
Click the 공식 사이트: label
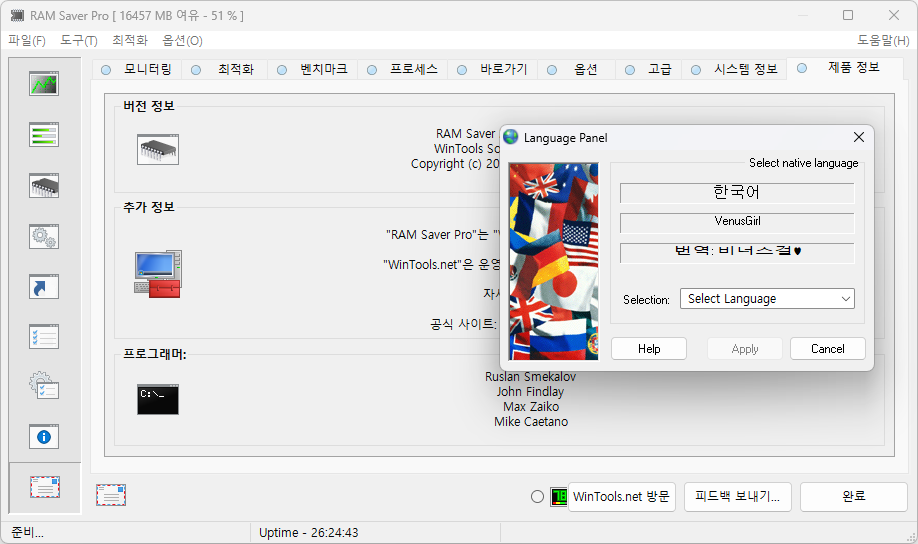(463, 324)
